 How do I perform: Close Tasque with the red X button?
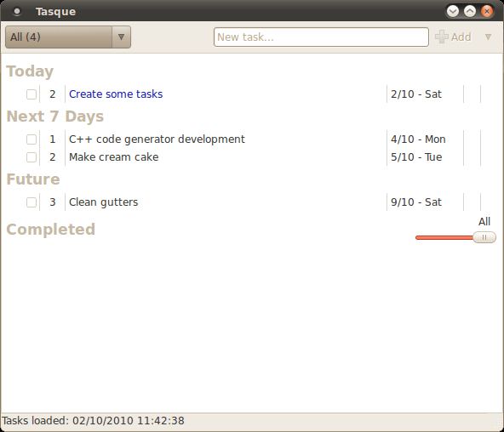pos(487,11)
